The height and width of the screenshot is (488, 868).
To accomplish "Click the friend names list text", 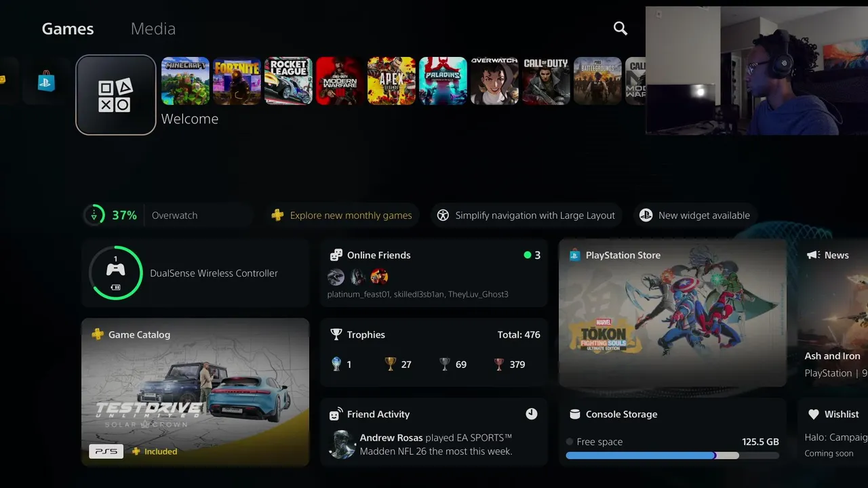I will 418,294.
